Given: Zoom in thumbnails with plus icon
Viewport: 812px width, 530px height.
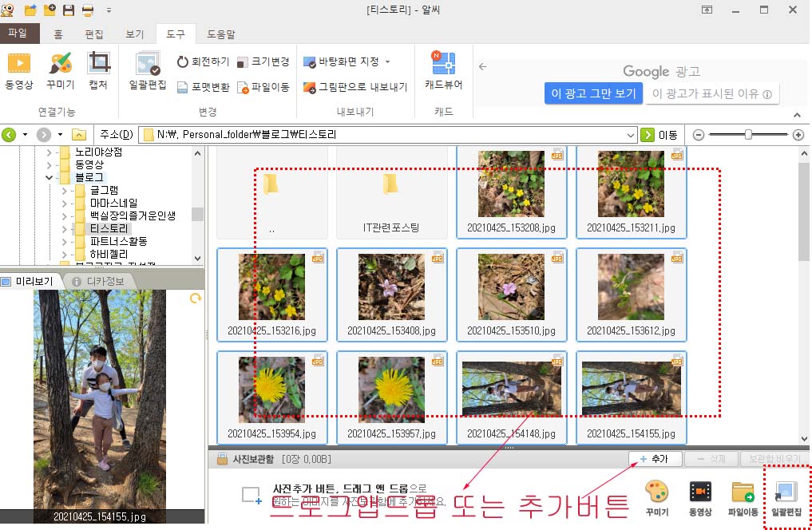Looking at the screenshot, I should [798, 135].
